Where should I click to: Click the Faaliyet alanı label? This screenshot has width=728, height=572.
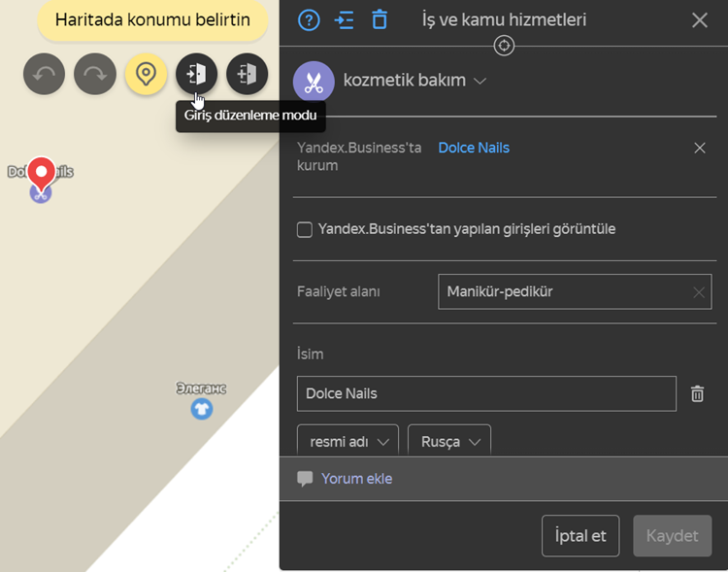coord(339,291)
